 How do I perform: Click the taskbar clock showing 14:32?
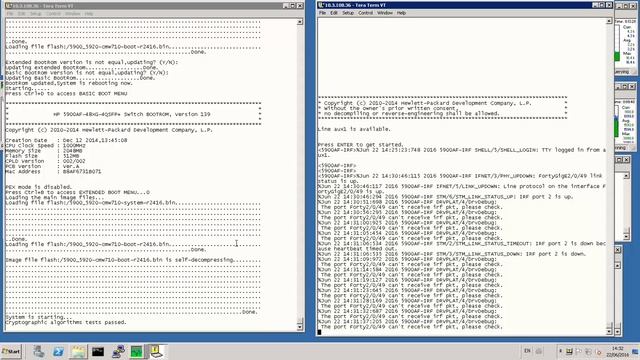[x=618, y=351]
